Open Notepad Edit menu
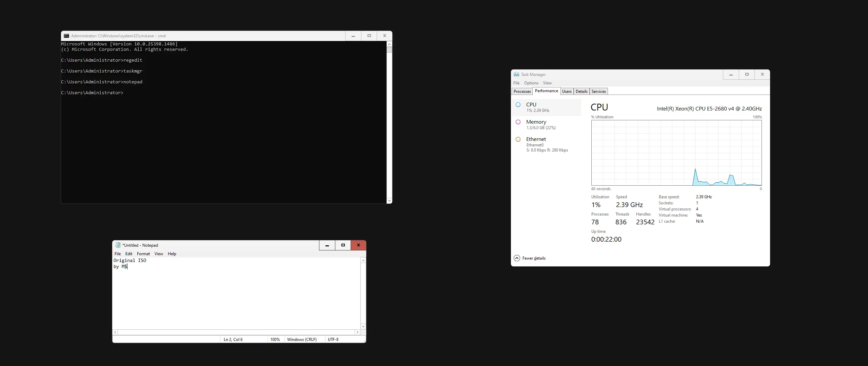Screen dimensions: 868x366 point(129,254)
